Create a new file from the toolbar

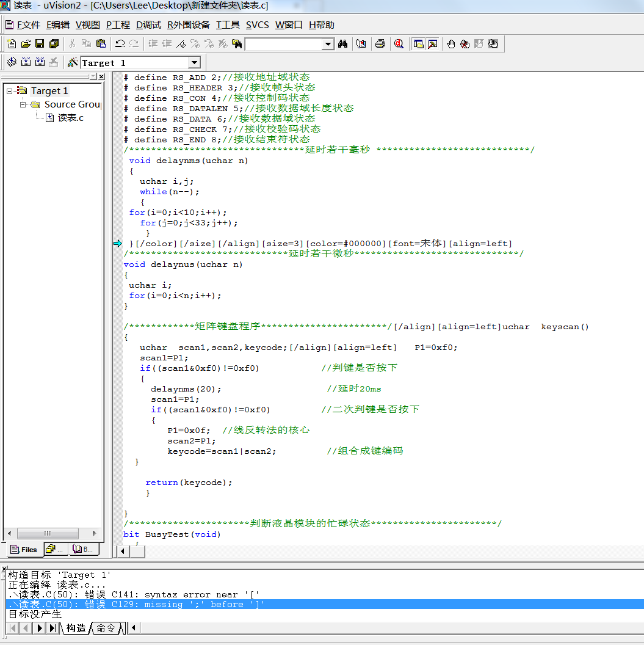pyautogui.click(x=12, y=43)
